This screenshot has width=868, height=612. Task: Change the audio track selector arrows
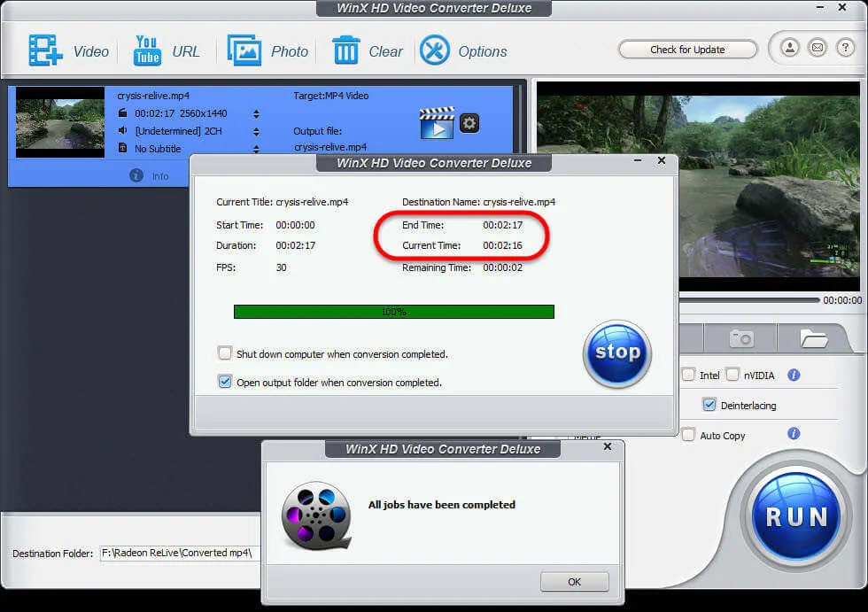[x=256, y=132]
